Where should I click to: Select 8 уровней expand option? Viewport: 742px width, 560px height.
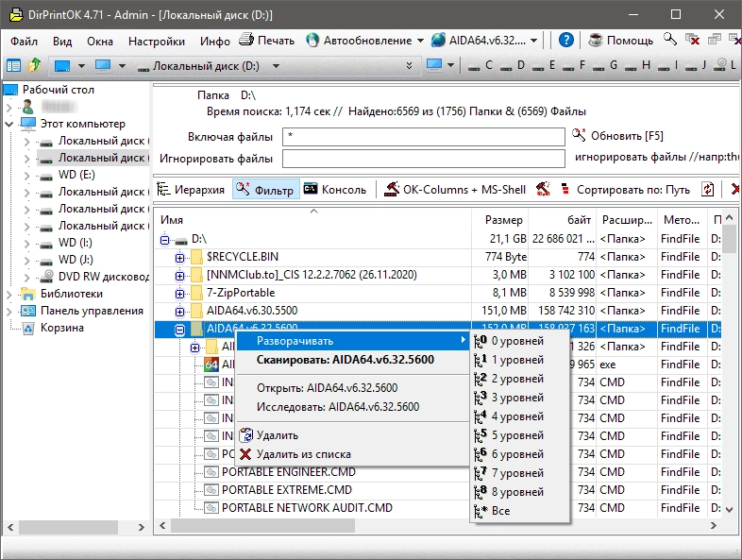click(519, 492)
